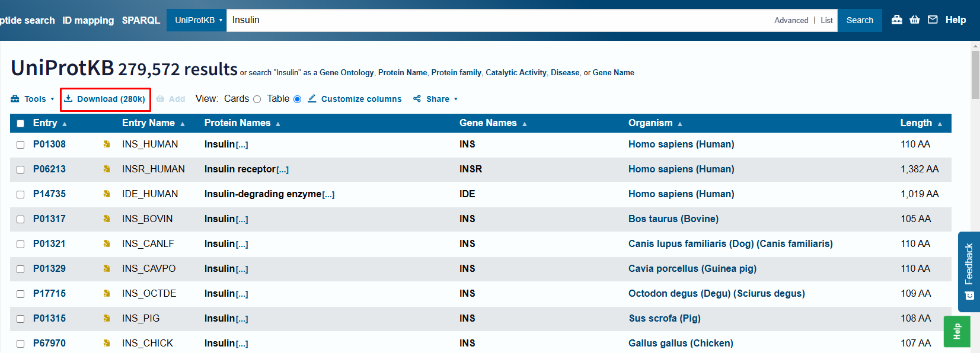Open the toolbox icon in header
This screenshot has width=980, height=353.
(896, 20)
